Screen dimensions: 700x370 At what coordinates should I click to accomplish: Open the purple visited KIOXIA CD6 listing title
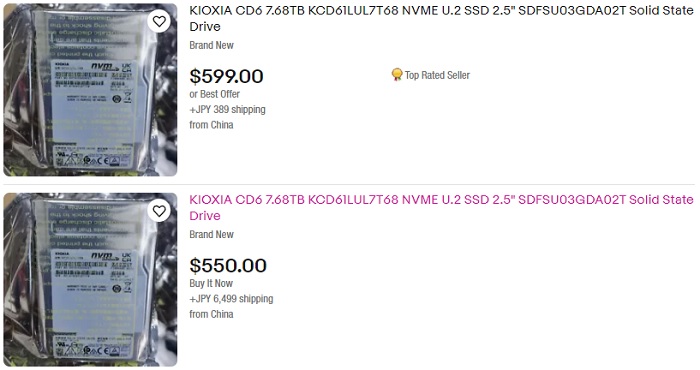click(x=441, y=208)
